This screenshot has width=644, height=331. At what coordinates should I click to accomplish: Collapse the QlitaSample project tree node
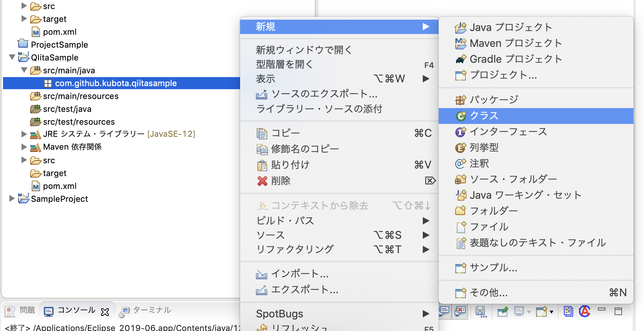coord(12,57)
